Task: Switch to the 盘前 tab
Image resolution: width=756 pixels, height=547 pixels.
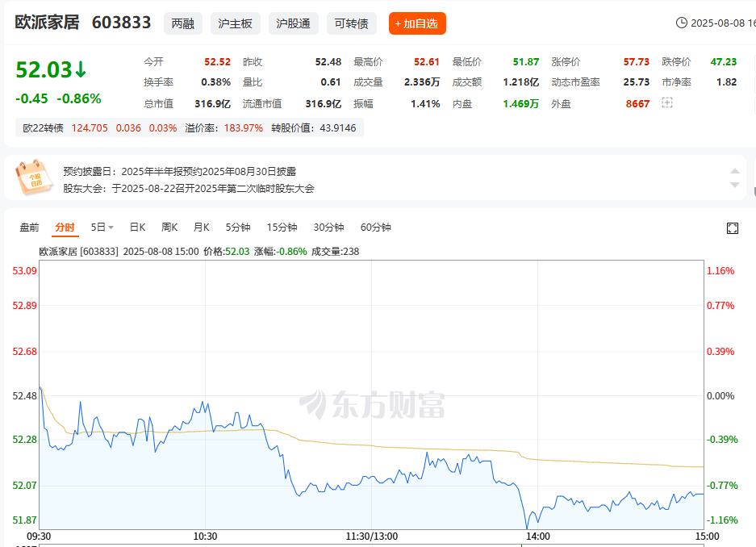Action: 29,228
